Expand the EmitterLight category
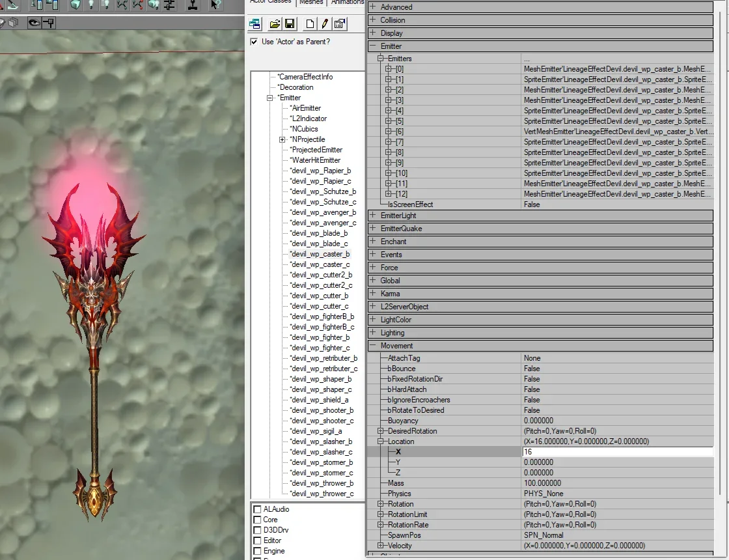Viewport: 729px width, 560px height. click(x=372, y=215)
